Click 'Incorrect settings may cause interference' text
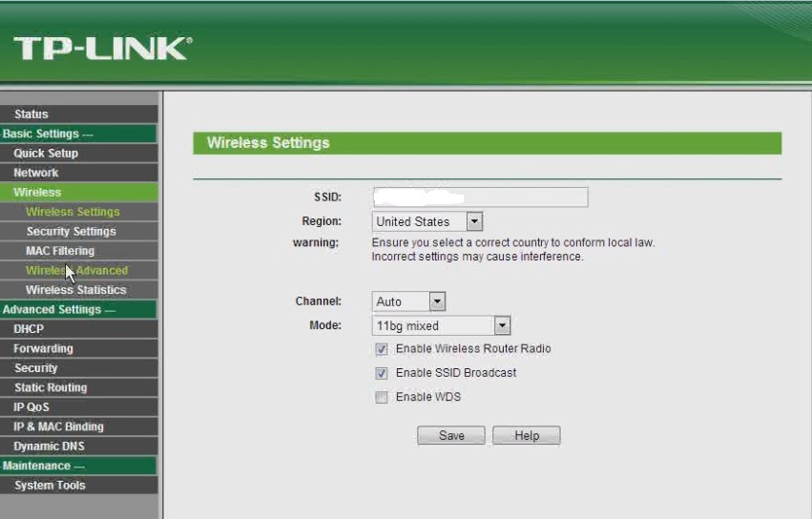 click(477, 257)
